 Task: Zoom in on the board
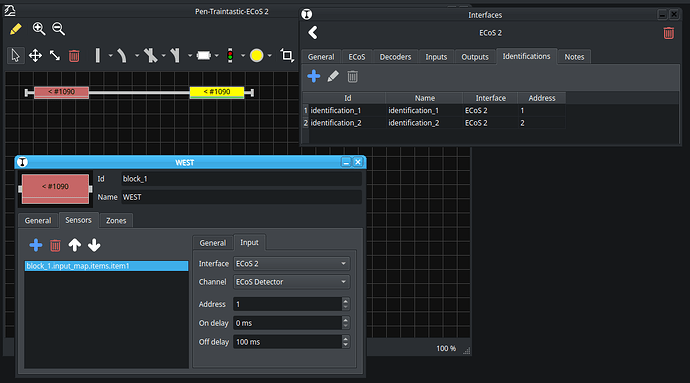pos(39,29)
